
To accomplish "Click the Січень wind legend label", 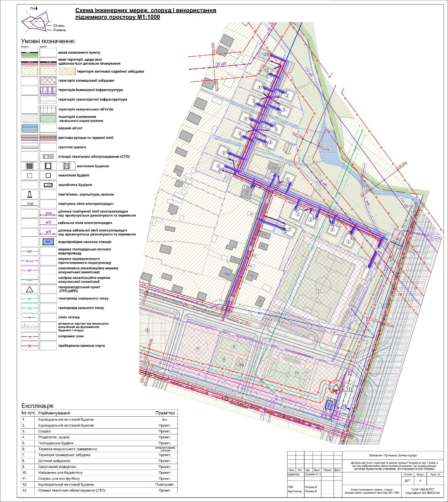I will (x=59, y=26).
